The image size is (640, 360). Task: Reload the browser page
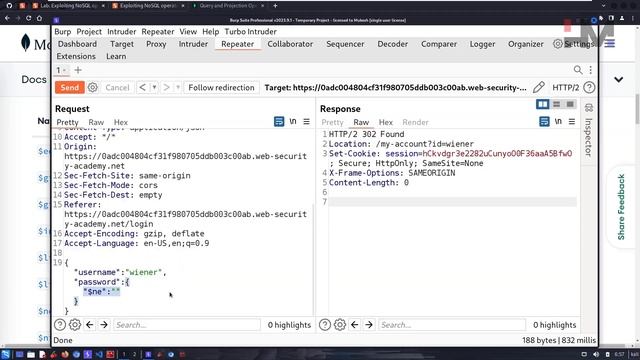click(x=28, y=18)
